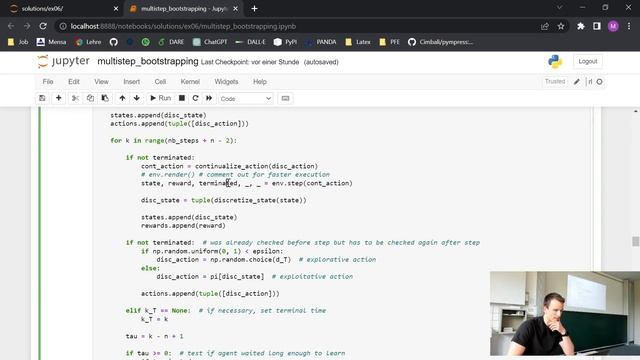Paste cells below icon

point(105,98)
